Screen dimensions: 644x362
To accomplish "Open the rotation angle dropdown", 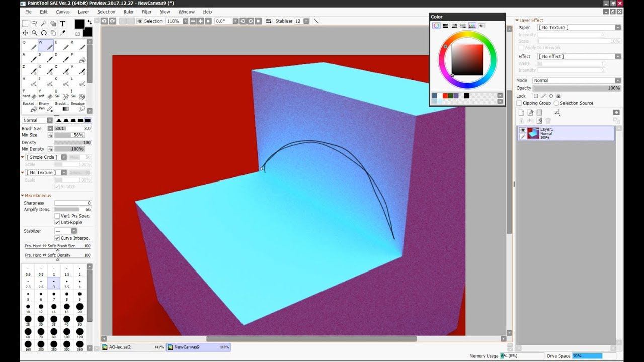I will pos(235,21).
